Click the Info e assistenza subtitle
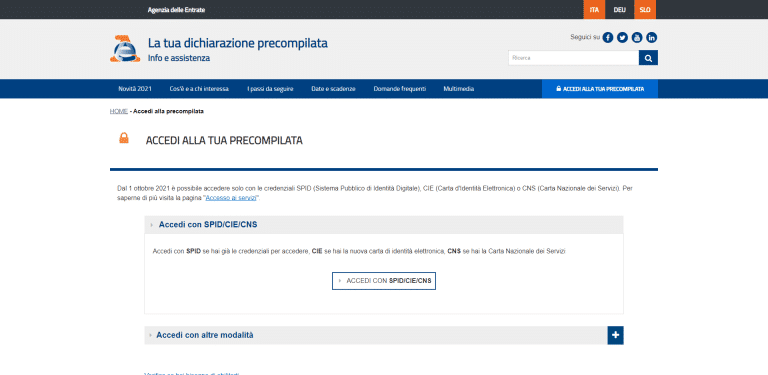The image size is (768, 375). click(179, 58)
